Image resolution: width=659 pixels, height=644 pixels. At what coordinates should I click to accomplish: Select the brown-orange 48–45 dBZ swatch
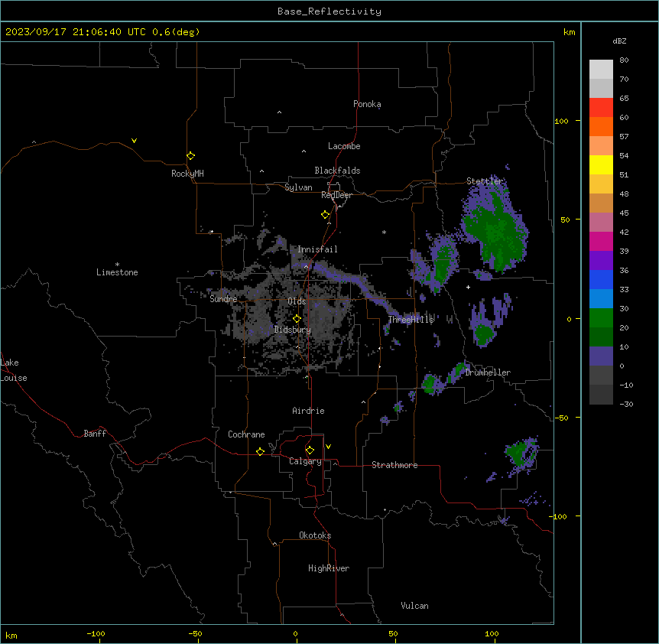[601, 203]
